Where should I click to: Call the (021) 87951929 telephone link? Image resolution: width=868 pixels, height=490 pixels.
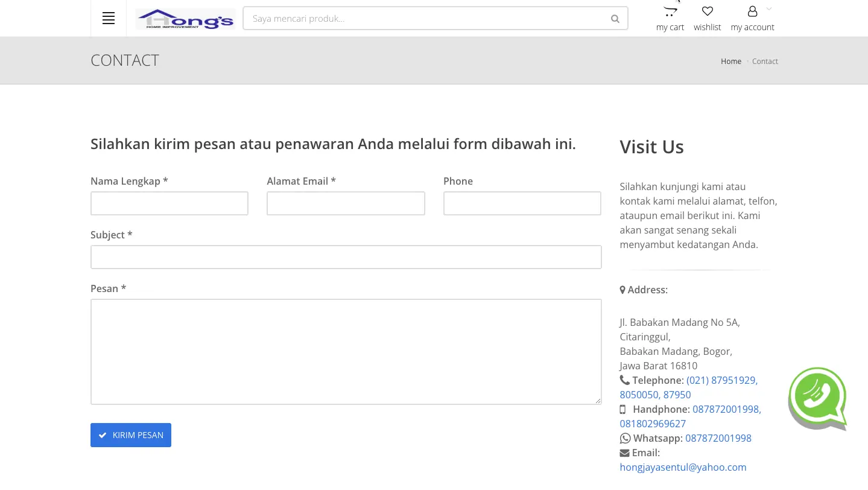(x=721, y=380)
